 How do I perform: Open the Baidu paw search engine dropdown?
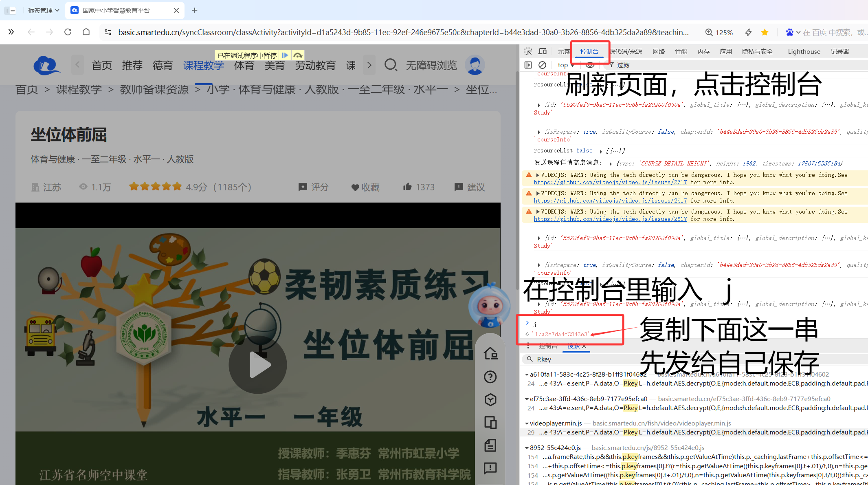click(793, 32)
